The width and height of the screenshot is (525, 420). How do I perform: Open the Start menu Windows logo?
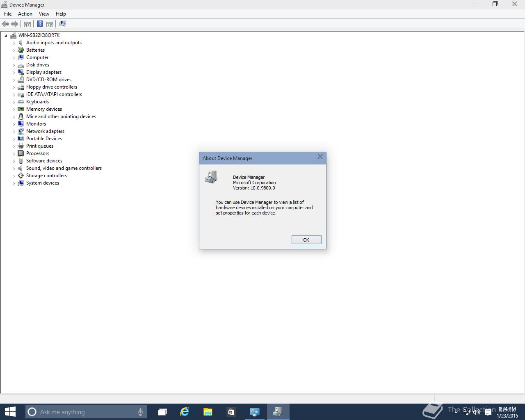pyautogui.click(x=10, y=412)
